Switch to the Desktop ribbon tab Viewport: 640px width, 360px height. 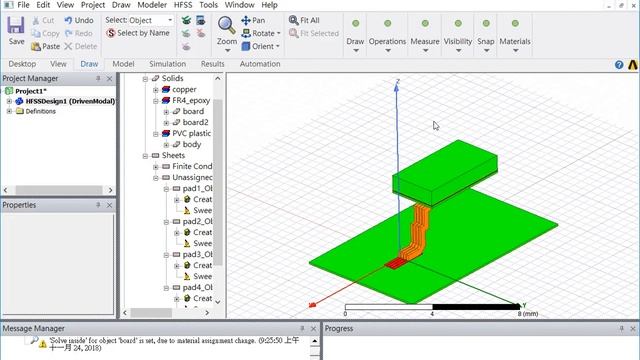(x=22, y=64)
